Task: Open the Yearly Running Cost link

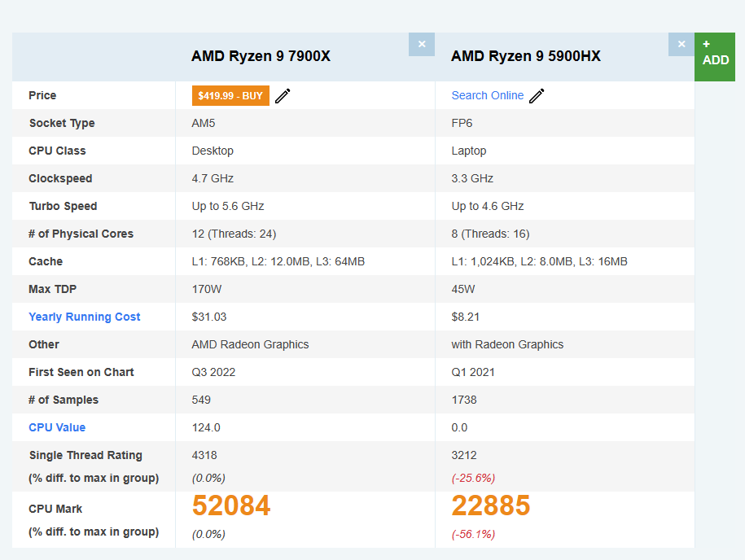Action: pyautogui.click(x=85, y=317)
